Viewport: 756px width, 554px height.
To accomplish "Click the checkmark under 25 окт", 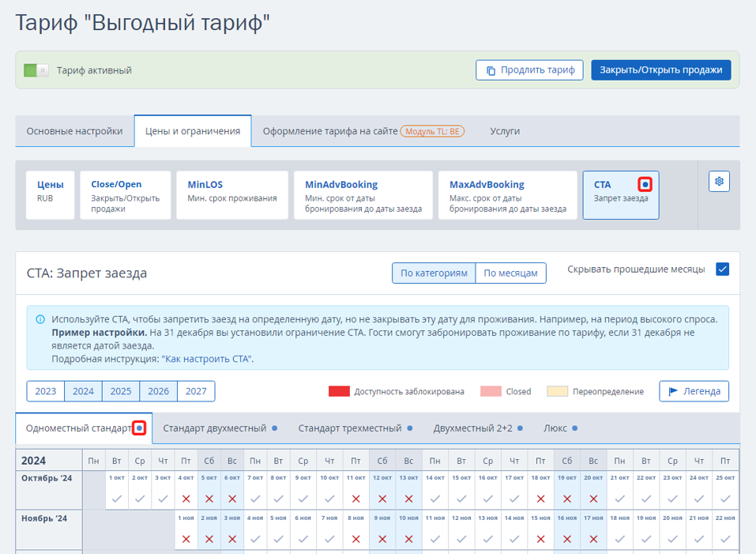I will (x=724, y=499).
